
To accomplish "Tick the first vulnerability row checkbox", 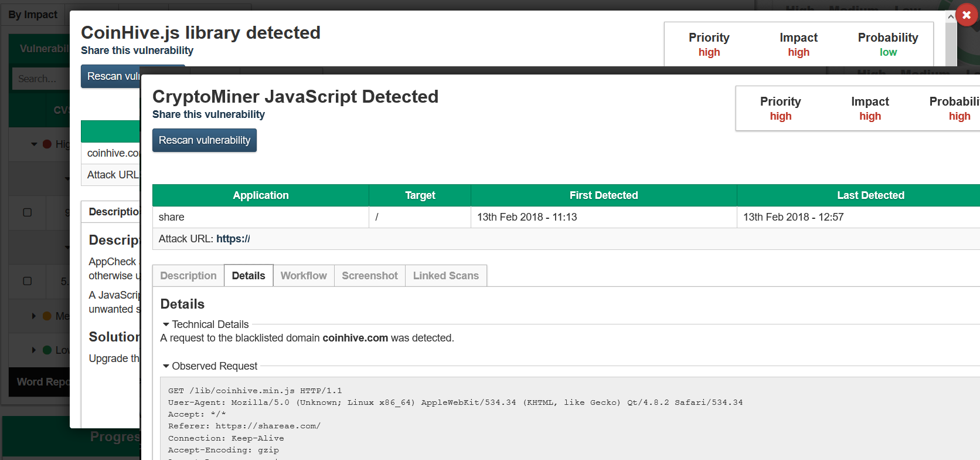I will click(x=27, y=212).
